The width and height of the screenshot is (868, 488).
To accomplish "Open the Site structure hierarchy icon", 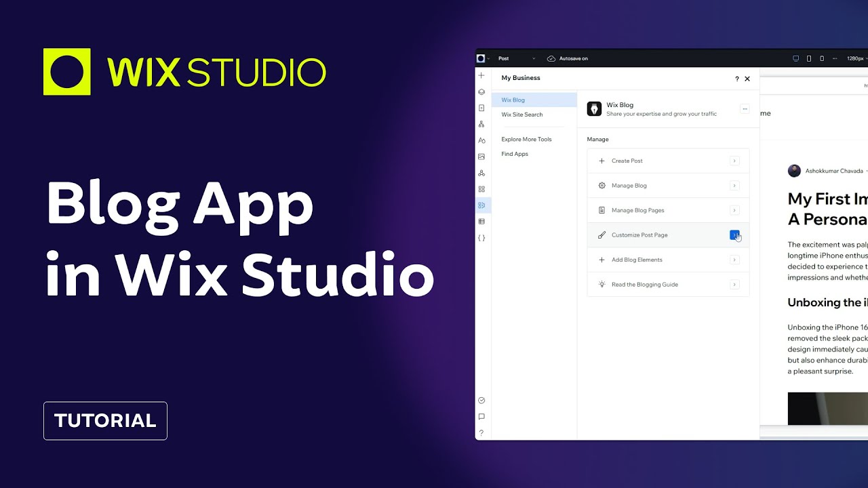I will click(x=481, y=124).
